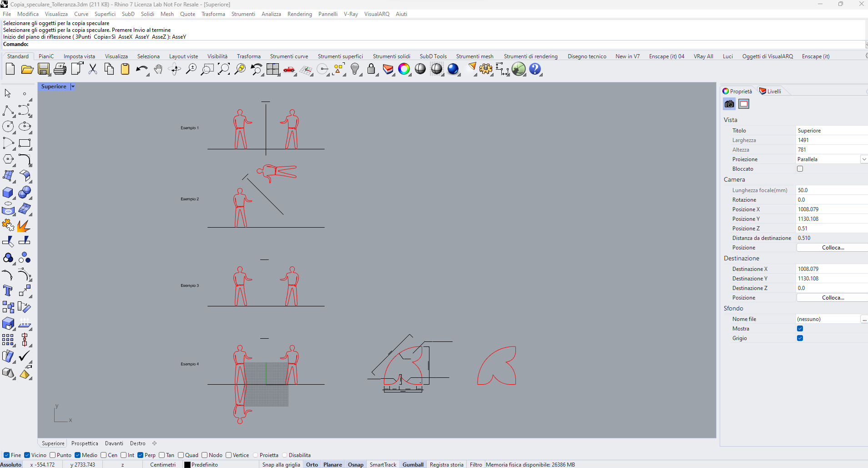
Task: Click the padlock Lock icon
Action: 371,69
